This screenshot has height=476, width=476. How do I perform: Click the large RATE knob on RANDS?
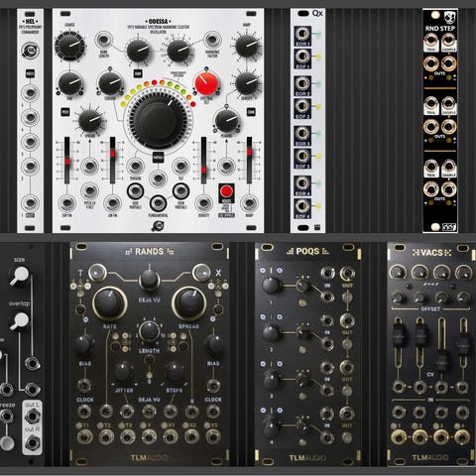(109, 302)
